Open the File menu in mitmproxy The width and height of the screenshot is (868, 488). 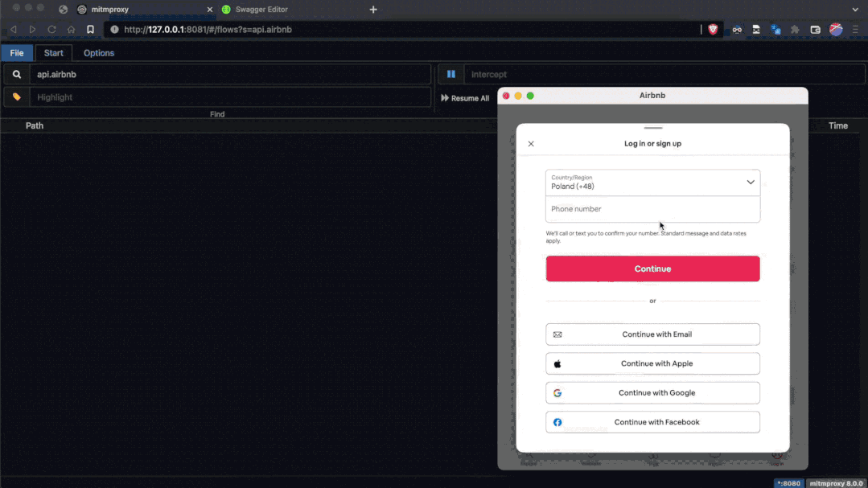[x=17, y=53]
